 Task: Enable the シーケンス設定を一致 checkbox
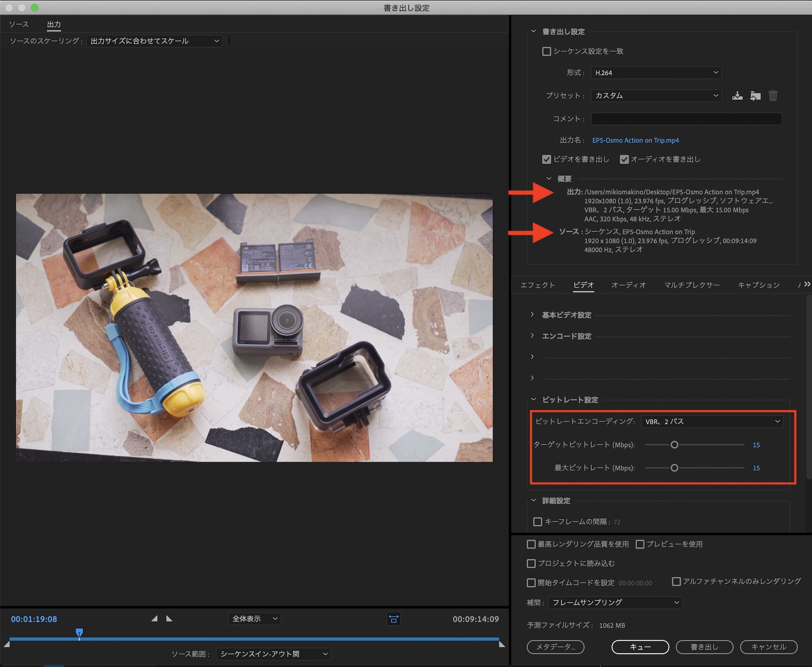tap(546, 51)
